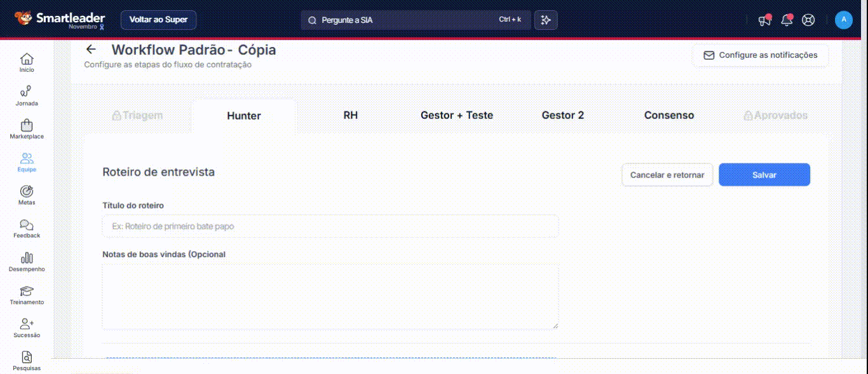Switch to the RH tab

point(350,116)
